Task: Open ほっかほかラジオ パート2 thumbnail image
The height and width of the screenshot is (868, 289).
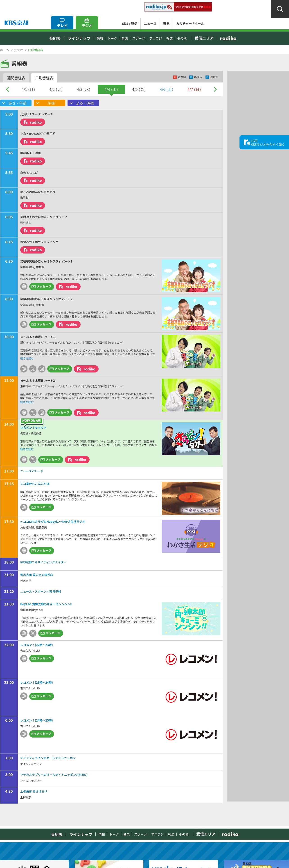Action: tap(191, 313)
